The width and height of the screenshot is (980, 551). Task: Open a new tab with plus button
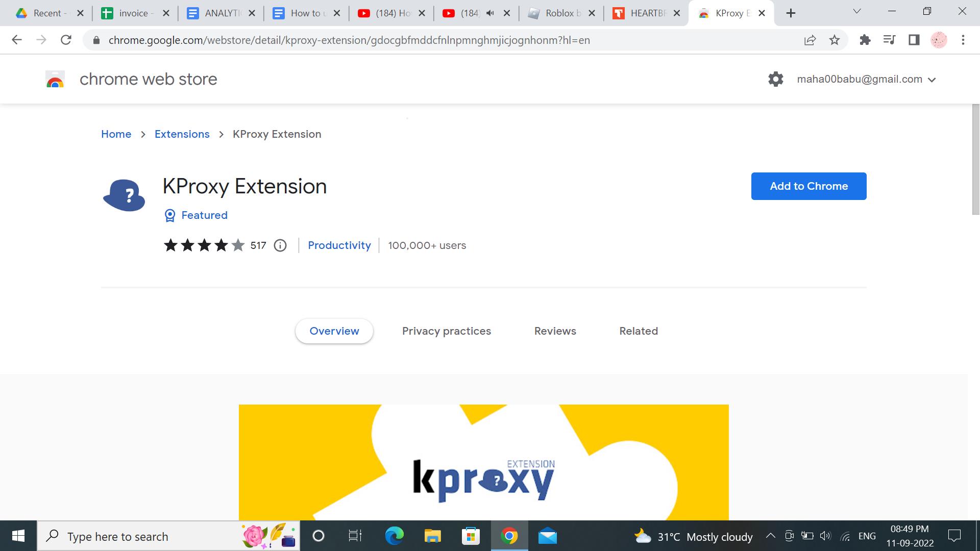(791, 13)
